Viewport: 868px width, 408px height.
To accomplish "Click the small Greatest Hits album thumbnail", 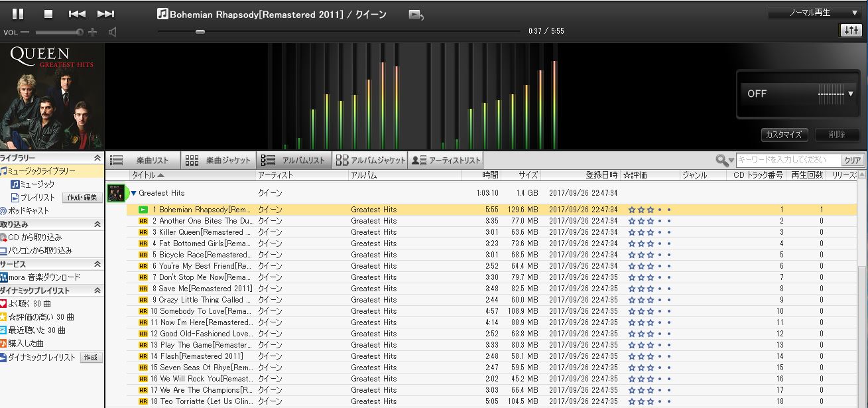I will (117, 193).
